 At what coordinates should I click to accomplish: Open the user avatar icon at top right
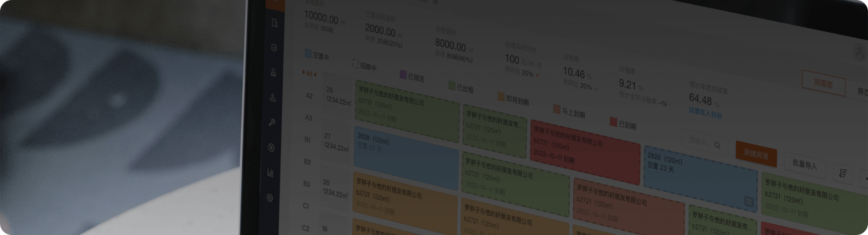click(x=859, y=53)
